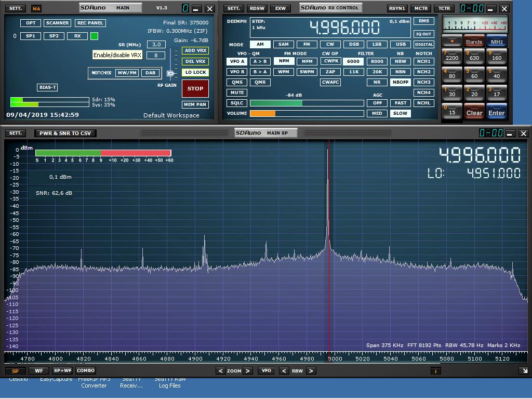Set AGC to FAST
This screenshot has height=399, width=532.
tap(401, 103)
